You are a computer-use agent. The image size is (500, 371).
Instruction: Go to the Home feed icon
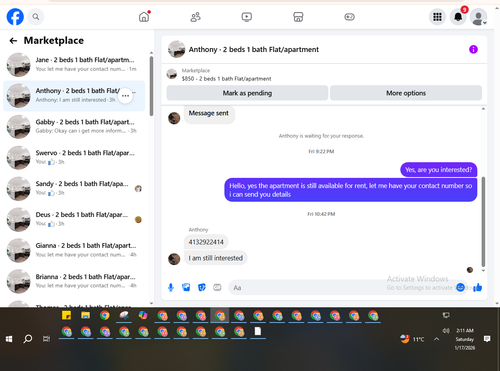click(x=144, y=17)
